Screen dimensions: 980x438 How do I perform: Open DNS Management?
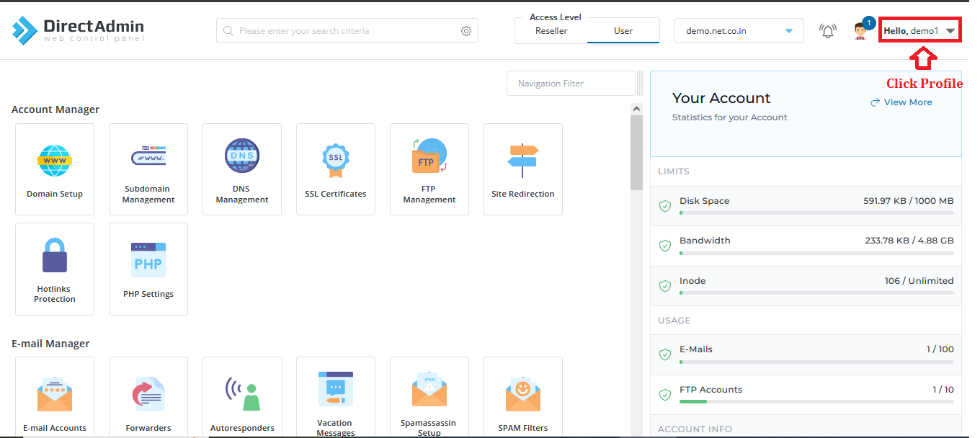click(x=242, y=169)
